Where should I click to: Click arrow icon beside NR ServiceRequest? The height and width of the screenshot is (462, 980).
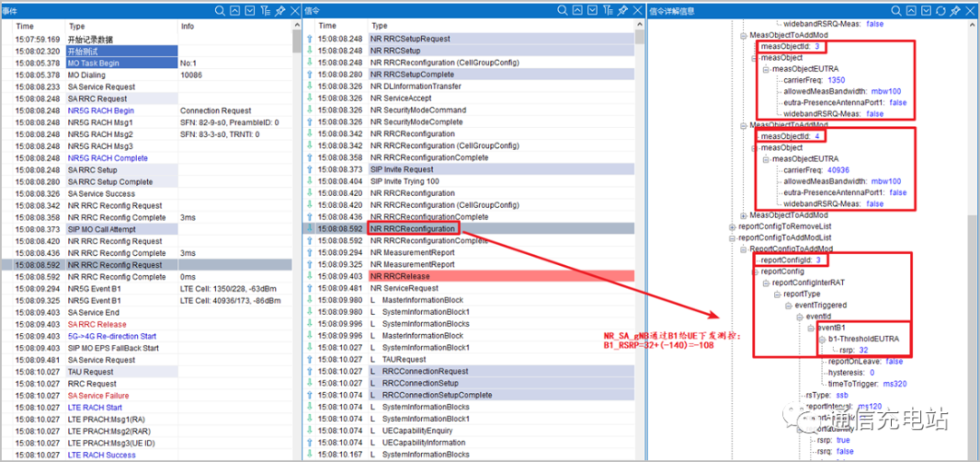(x=309, y=289)
